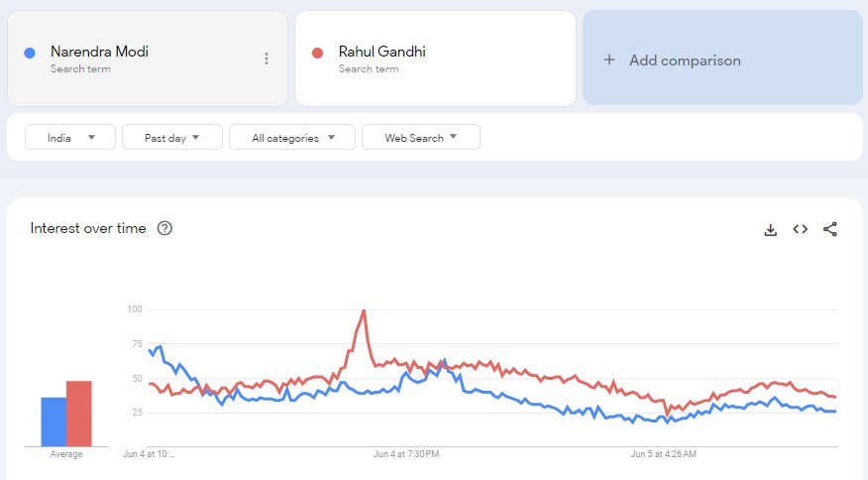Click the plus icon in Add comparison

coord(609,60)
